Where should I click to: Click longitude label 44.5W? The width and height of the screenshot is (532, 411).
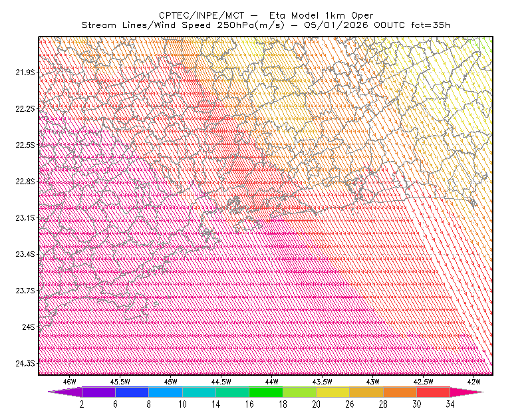(221, 382)
